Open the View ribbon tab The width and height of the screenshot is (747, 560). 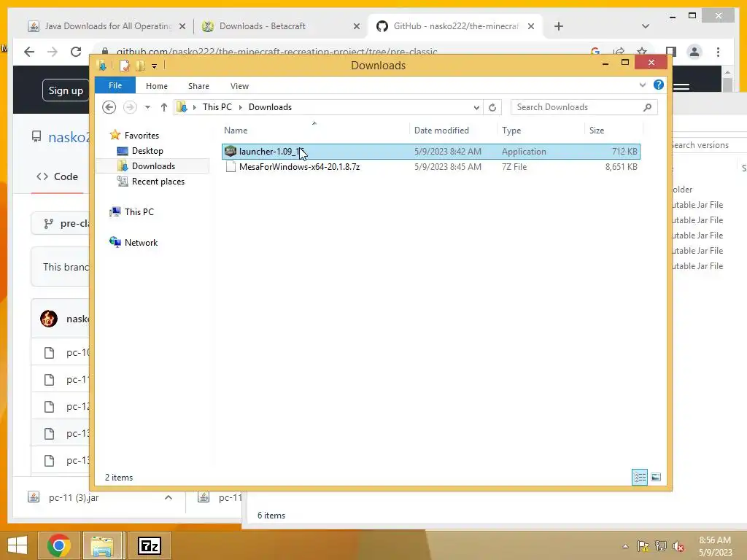tap(239, 86)
